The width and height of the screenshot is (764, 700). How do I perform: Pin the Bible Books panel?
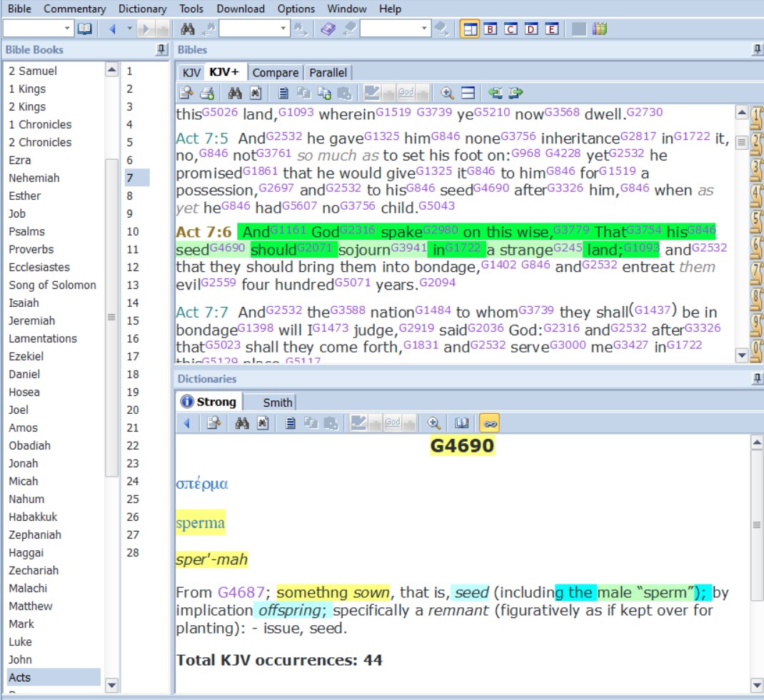161,49
